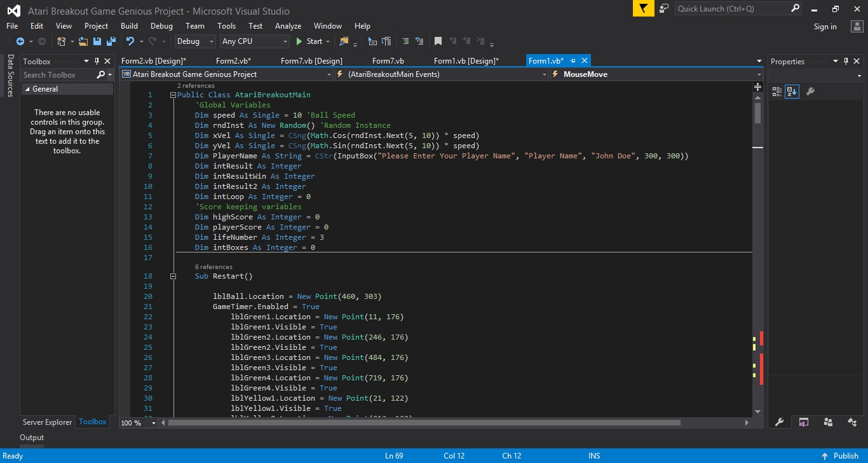The width and height of the screenshot is (868, 463).
Task: Collapse the Sub Restart() code block
Action: click(x=173, y=276)
